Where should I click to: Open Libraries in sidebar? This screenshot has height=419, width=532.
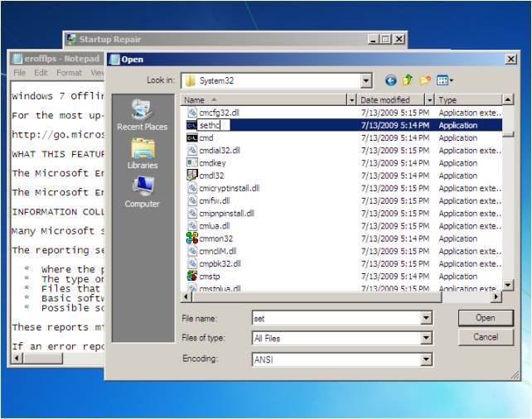pyautogui.click(x=143, y=153)
